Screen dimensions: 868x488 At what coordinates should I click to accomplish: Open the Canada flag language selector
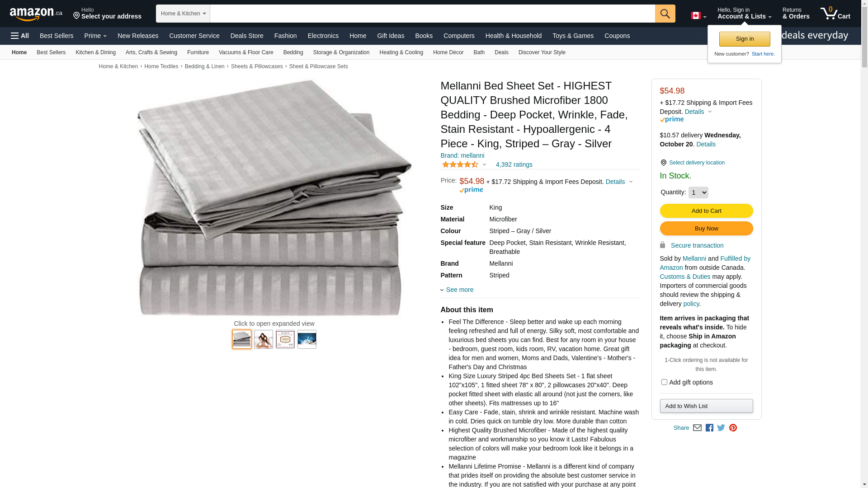click(698, 16)
